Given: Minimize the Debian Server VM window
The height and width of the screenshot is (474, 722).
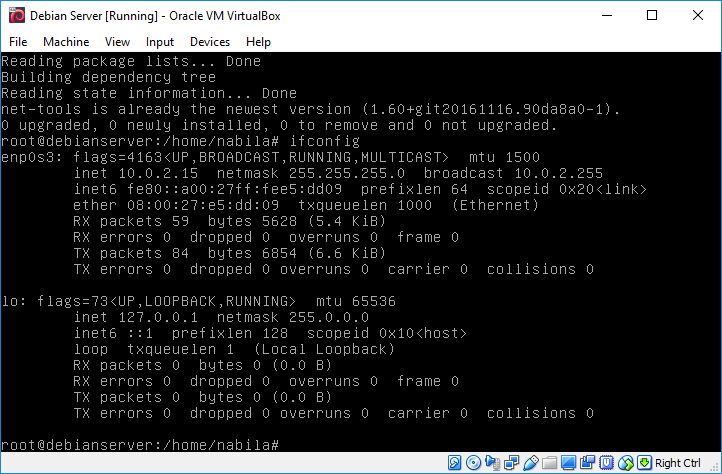Looking at the screenshot, I should pos(607,15).
